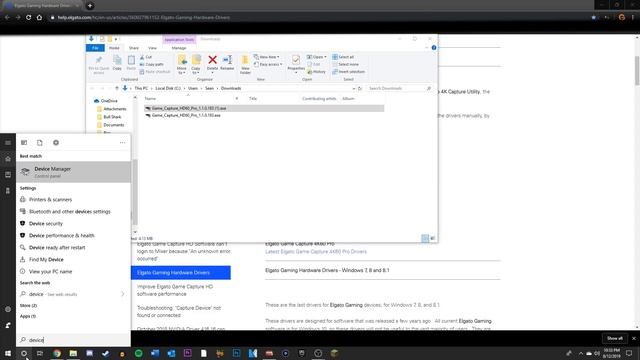The width and height of the screenshot is (640, 360).
Task: Click Improve Elgato Game Capture HD software performance link
Action: 175,290
